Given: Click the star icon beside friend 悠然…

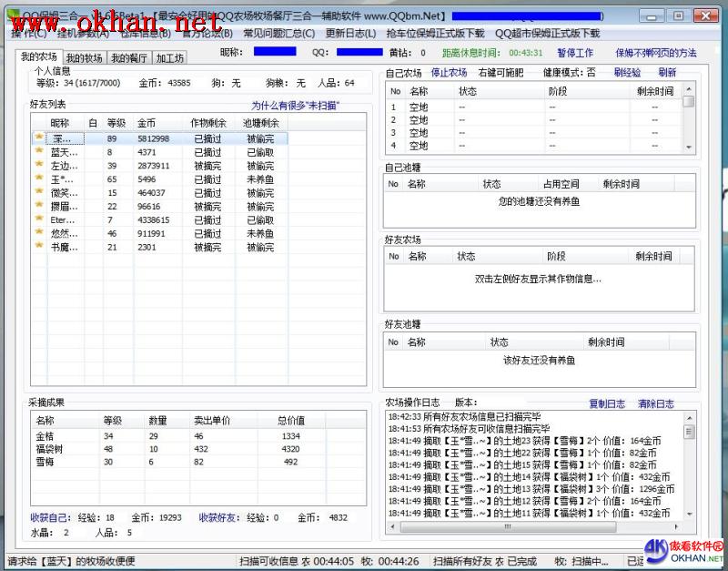Looking at the screenshot, I should (x=39, y=231).
